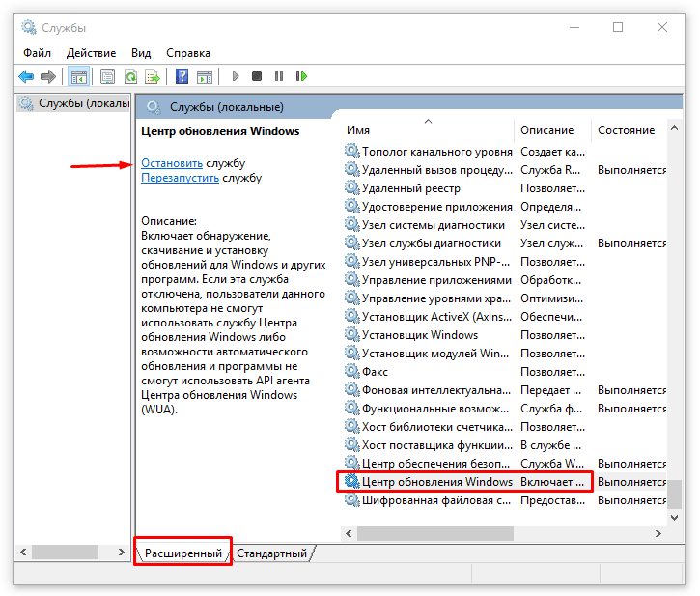The image size is (700, 596).
Task: Sort list by the Имя column header
Action: [359, 130]
